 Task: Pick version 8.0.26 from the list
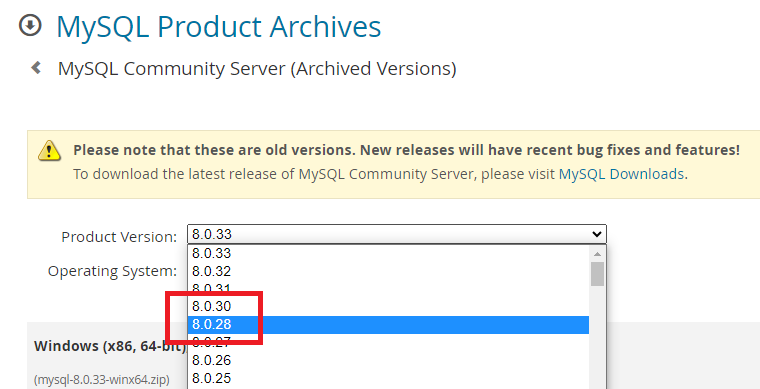click(x=388, y=360)
